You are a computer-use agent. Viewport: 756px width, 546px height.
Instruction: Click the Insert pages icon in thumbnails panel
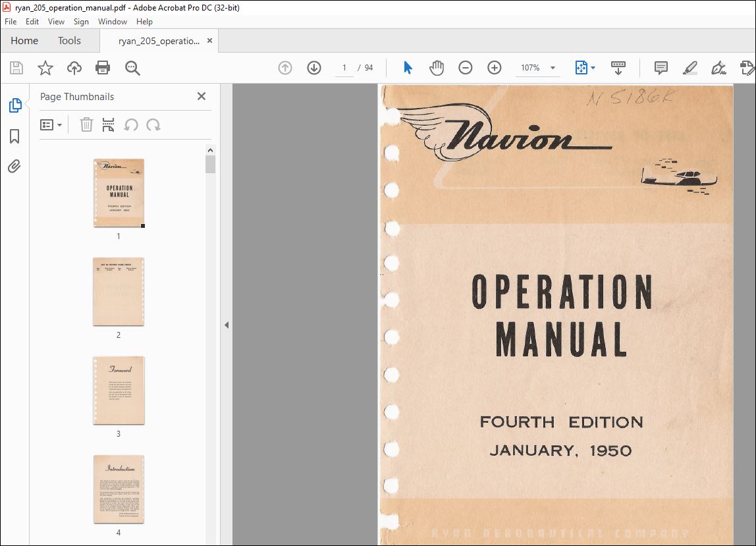109,125
